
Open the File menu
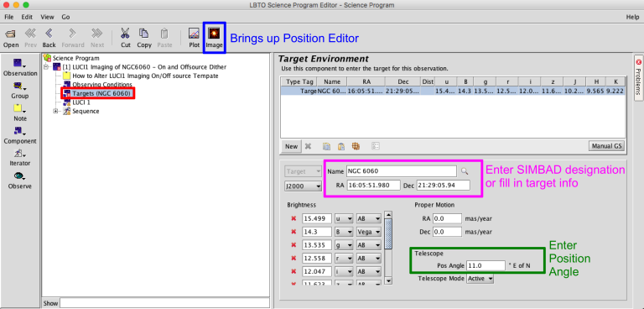[9, 18]
